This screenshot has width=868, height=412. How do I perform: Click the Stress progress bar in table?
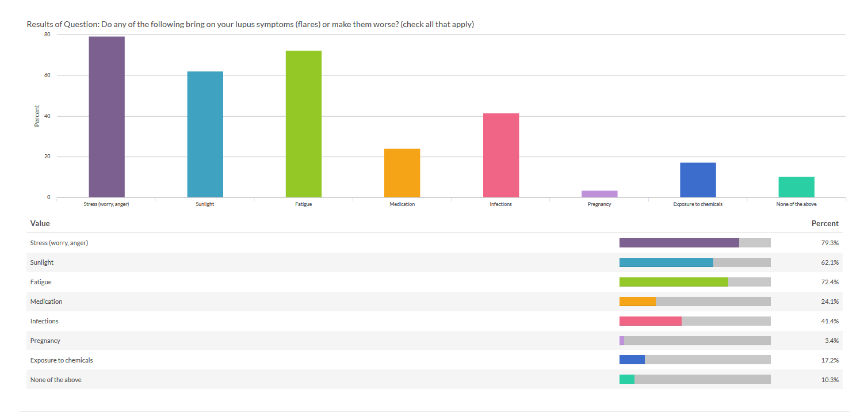coord(695,243)
